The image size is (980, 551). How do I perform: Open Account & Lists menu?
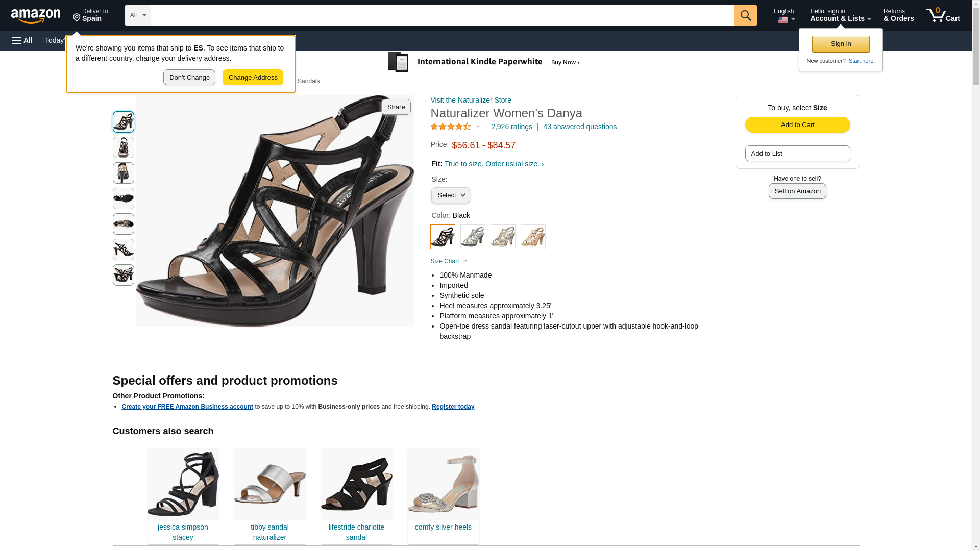840,15
